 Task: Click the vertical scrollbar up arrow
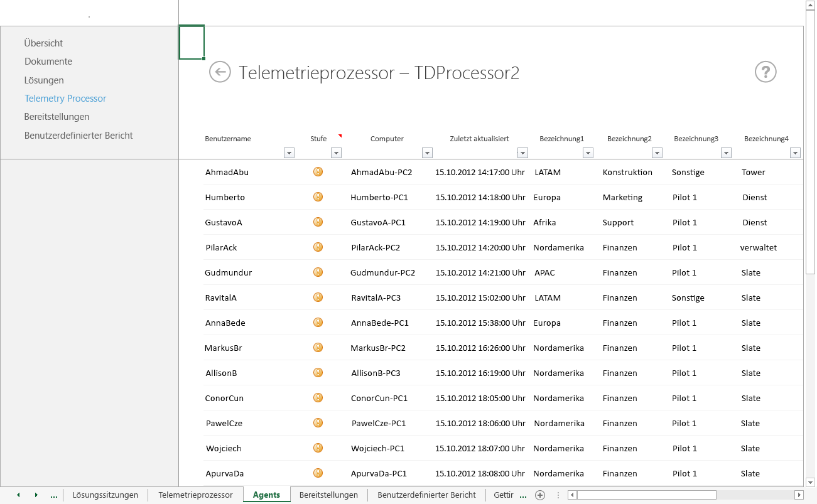point(810,5)
